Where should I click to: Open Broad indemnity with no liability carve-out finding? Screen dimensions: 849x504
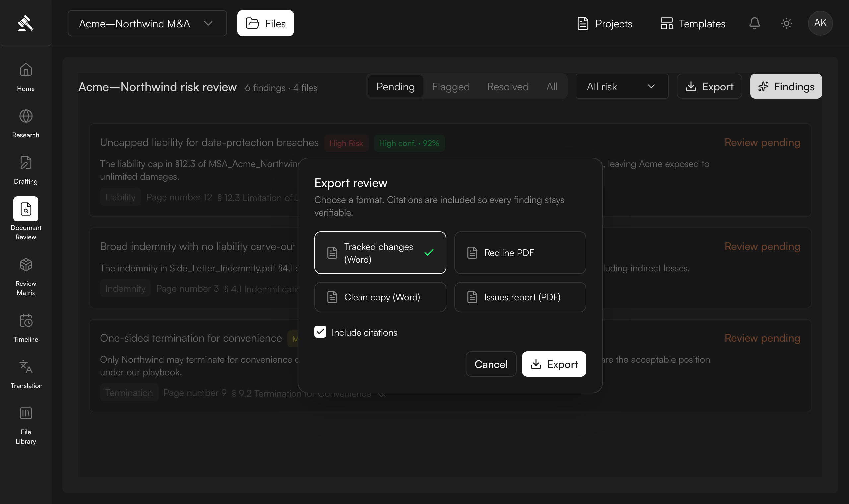[x=198, y=246]
